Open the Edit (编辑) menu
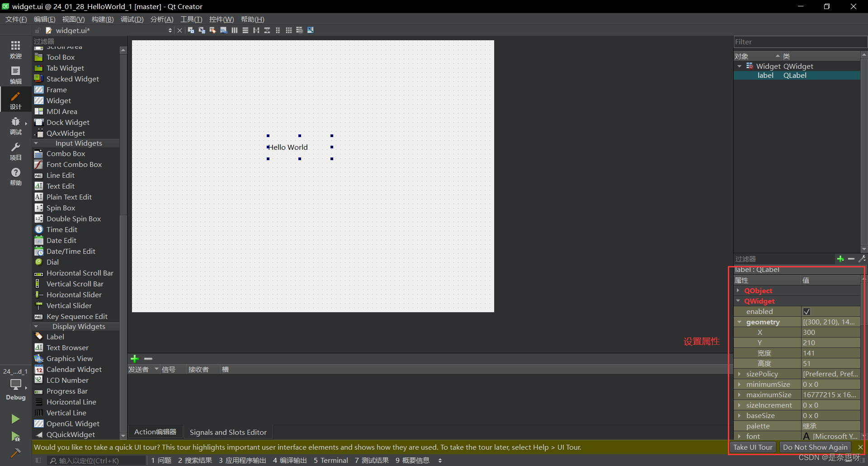 click(44, 19)
